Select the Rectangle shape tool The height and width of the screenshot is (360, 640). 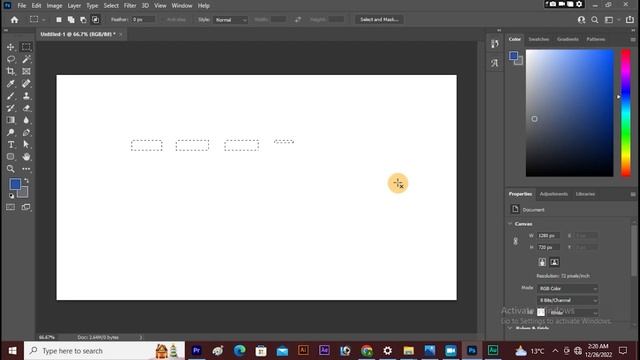pos(11,157)
